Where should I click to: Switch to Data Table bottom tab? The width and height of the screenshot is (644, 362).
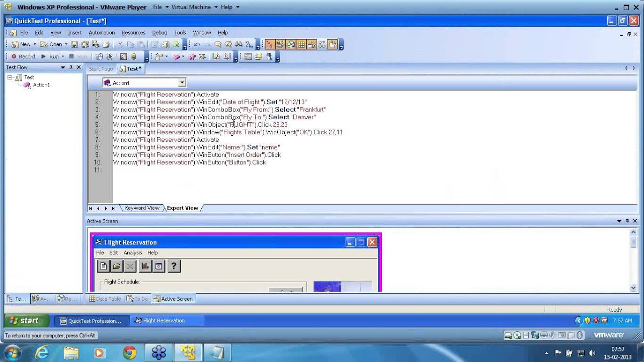[x=105, y=299]
